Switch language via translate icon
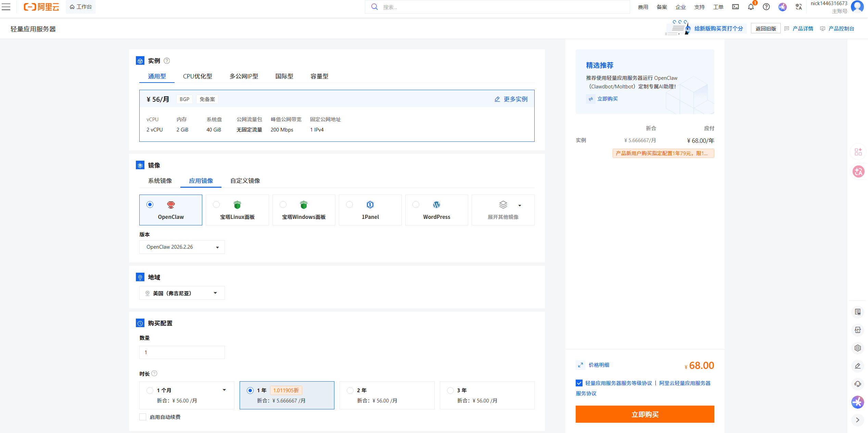Image resolution: width=868 pixels, height=433 pixels. click(x=799, y=7)
